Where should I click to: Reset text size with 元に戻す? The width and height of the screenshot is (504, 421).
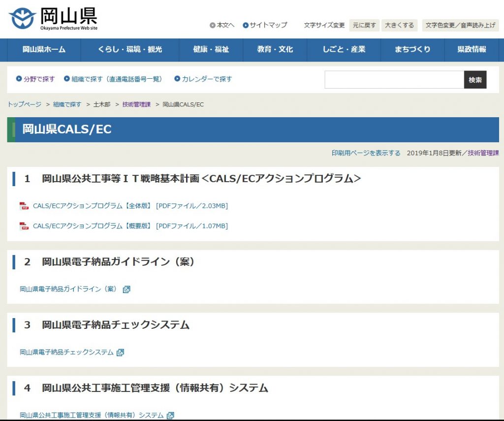click(x=364, y=25)
